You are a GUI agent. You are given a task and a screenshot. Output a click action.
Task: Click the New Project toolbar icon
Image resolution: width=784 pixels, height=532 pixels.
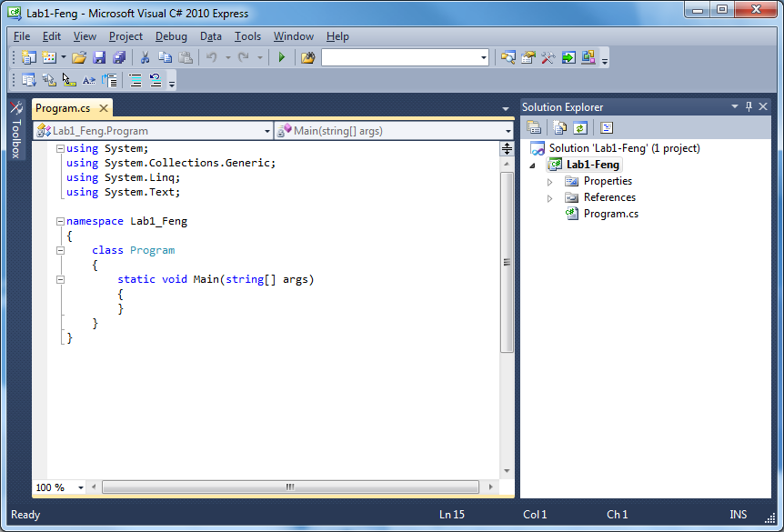29,57
